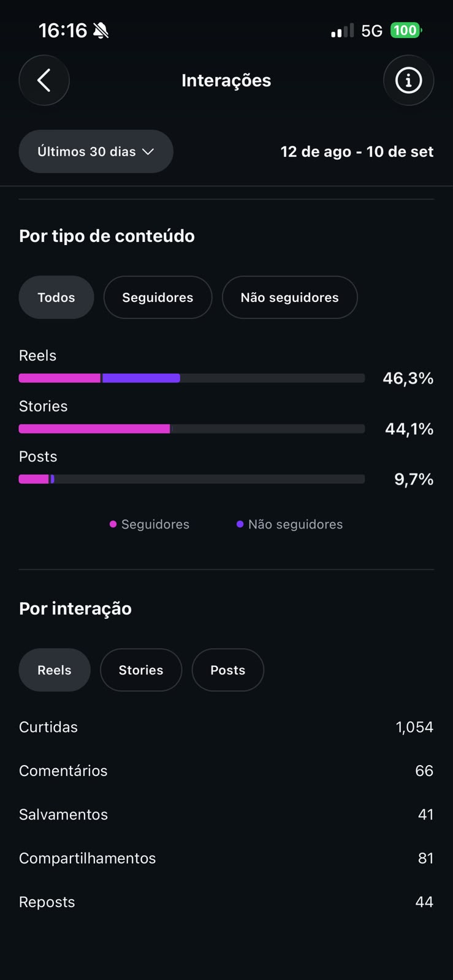453x980 pixels.
Task: Select the Não seguidores filter chip
Action: click(289, 297)
